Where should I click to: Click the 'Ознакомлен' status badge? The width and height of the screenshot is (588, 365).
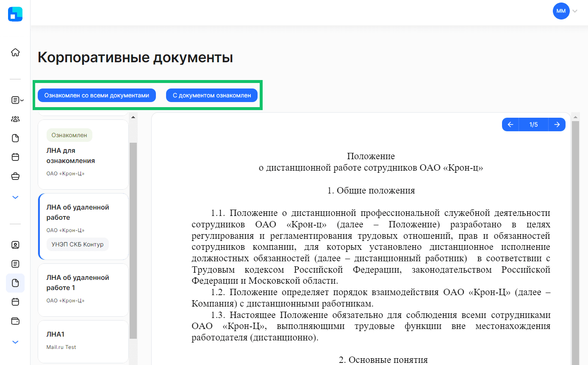69,135
